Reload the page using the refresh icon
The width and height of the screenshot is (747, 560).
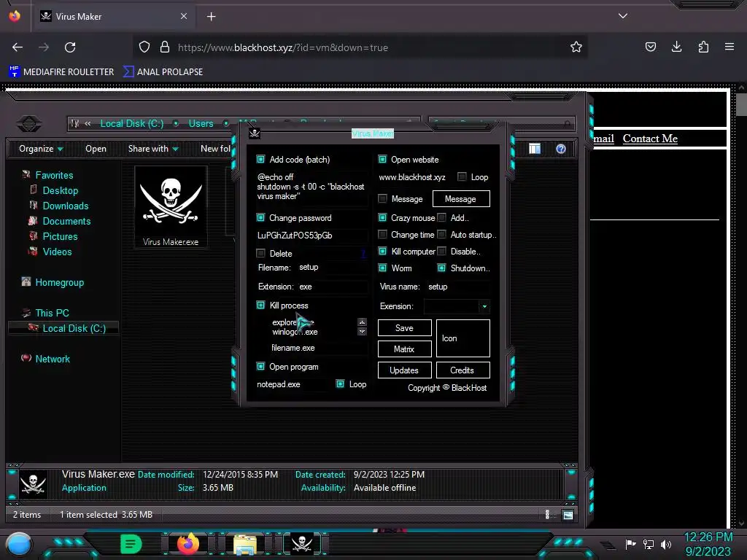tap(70, 47)
